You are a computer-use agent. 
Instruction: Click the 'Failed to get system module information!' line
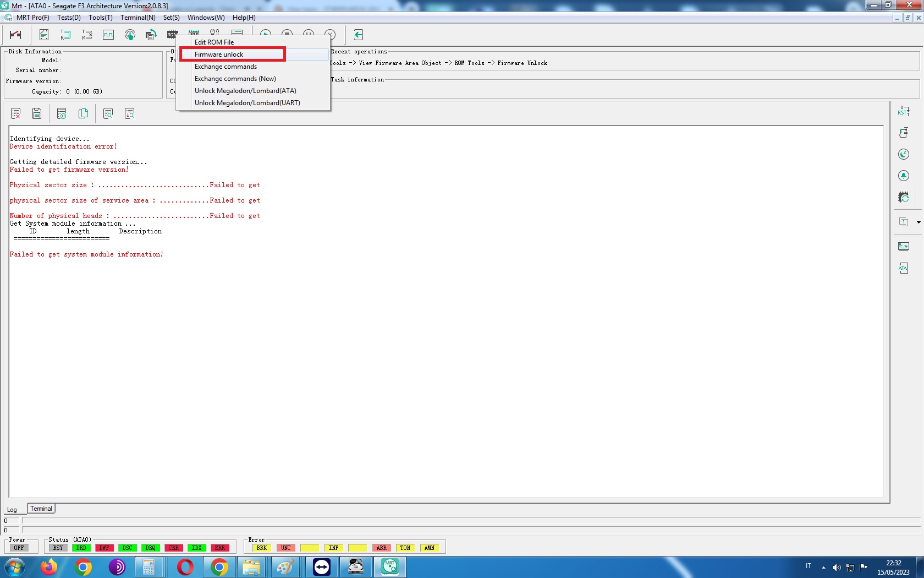coord(86,254)
